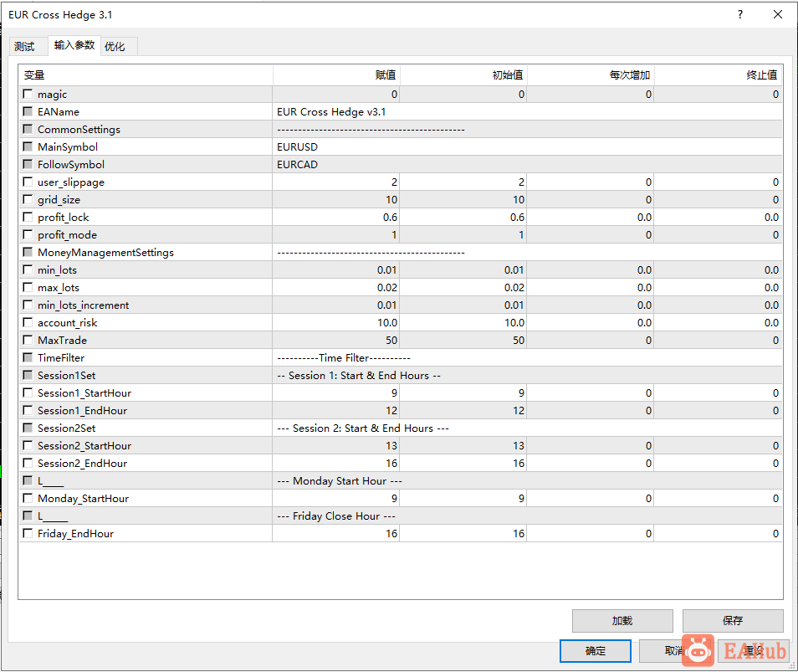Check the Session1_StartHour checkbox
This screenshot has height=672, width=798.
click(28, 392)
